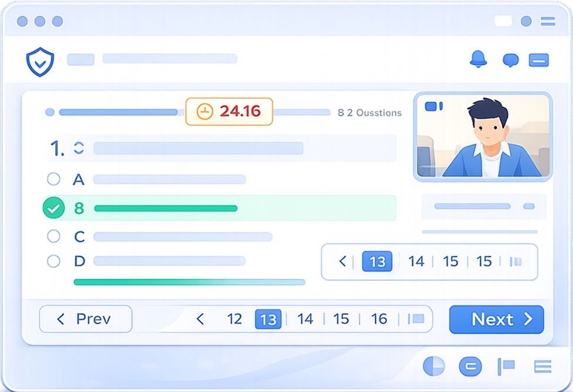Click the Prev button
The height and width of the screenshot is (392, 573).
pos(86,319)
